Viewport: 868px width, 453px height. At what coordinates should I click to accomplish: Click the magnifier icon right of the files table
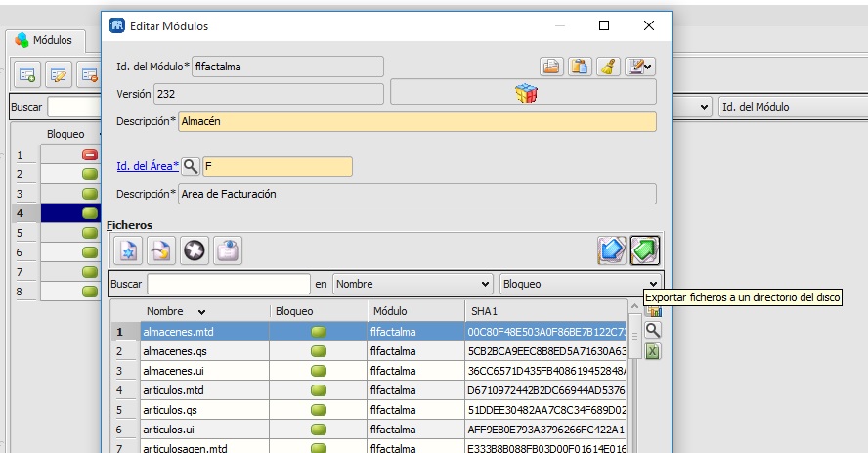click(x=653, y=330)
